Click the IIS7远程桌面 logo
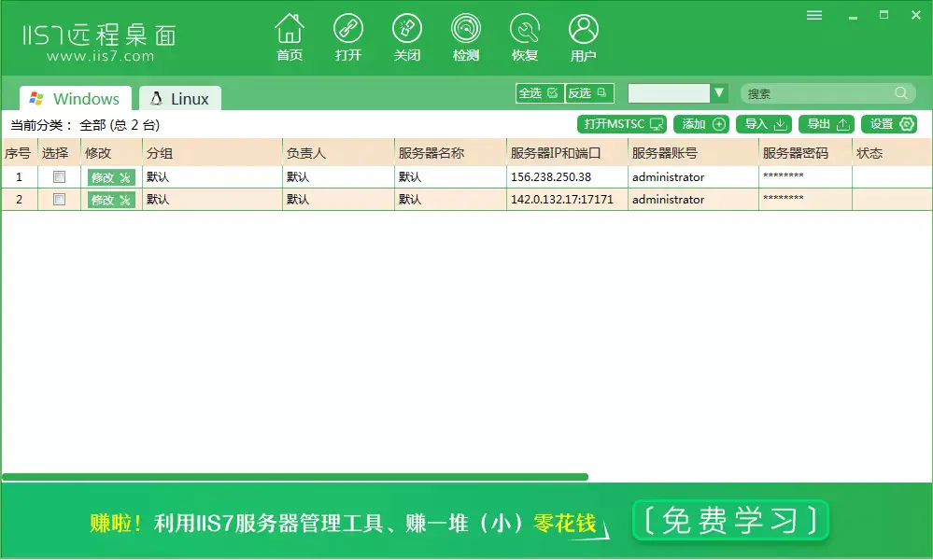The height and width of the screenshot is (560, 933). point(99,35)
